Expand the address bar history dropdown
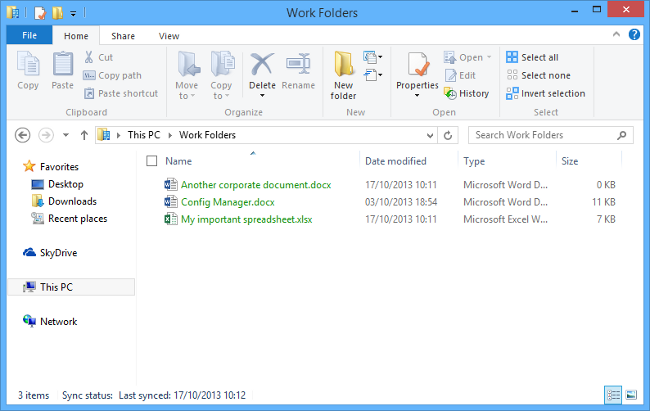This screenshot has width=650, height=411. point(430,136)
